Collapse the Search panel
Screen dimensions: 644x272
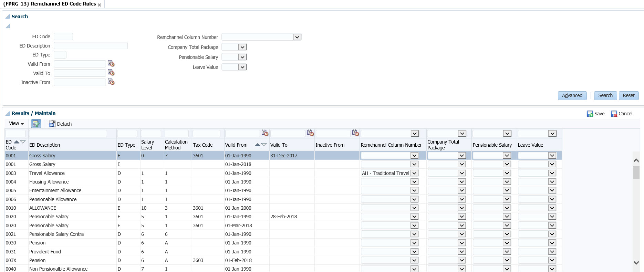8,17
